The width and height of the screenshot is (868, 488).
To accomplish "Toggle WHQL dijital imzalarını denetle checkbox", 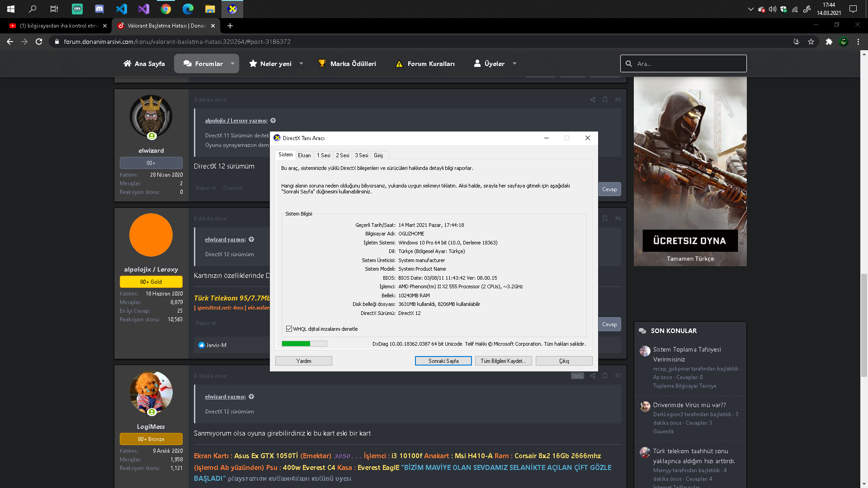I will (289, 329).
